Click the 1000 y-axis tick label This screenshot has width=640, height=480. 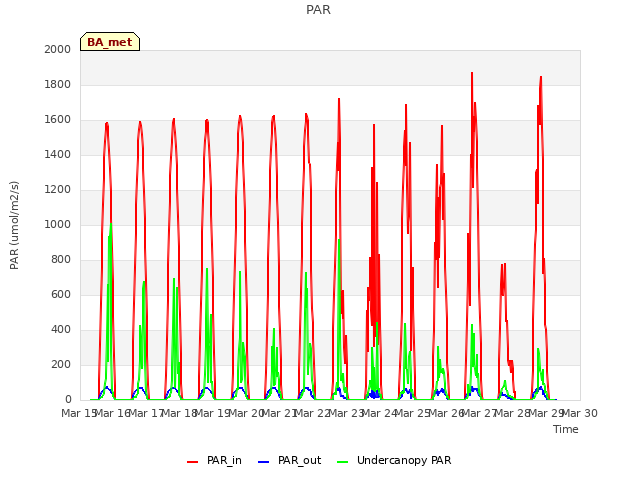click(x=58, y=224)
